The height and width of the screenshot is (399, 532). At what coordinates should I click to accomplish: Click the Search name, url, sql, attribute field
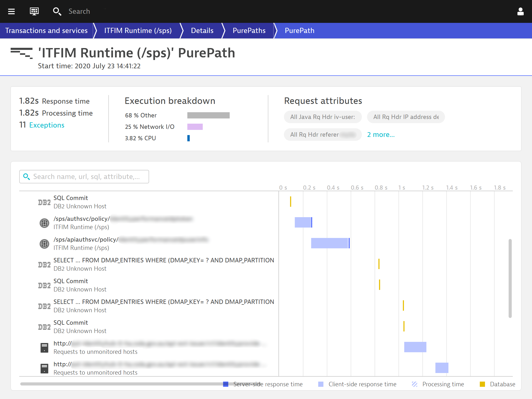84,177
